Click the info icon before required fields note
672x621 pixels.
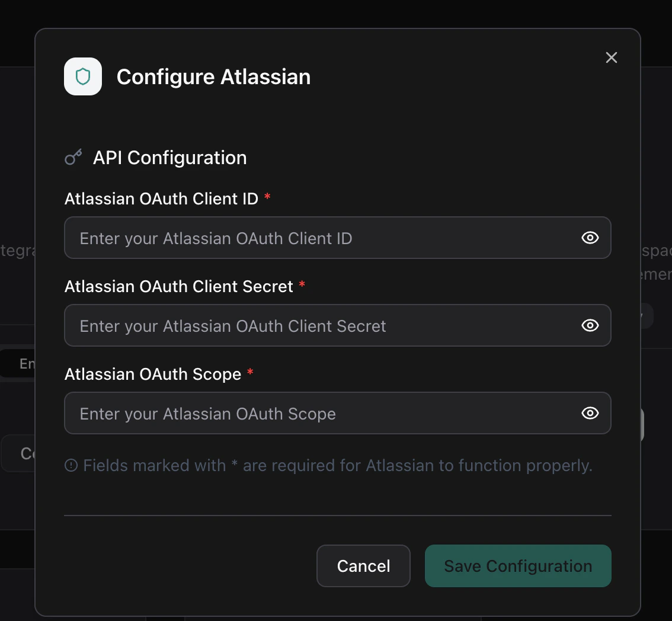[x=71, y=466]
